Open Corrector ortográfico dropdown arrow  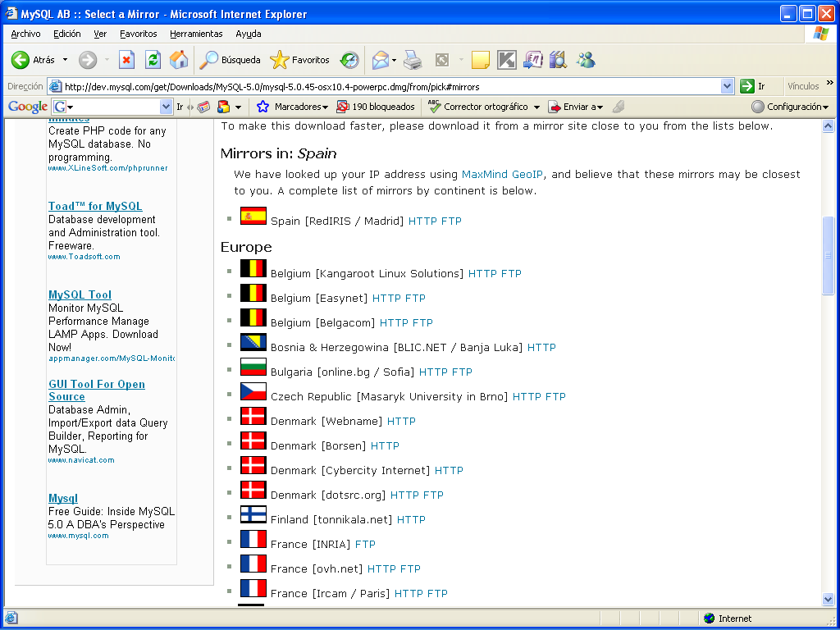pyautogui.click(x=536, y=107)
